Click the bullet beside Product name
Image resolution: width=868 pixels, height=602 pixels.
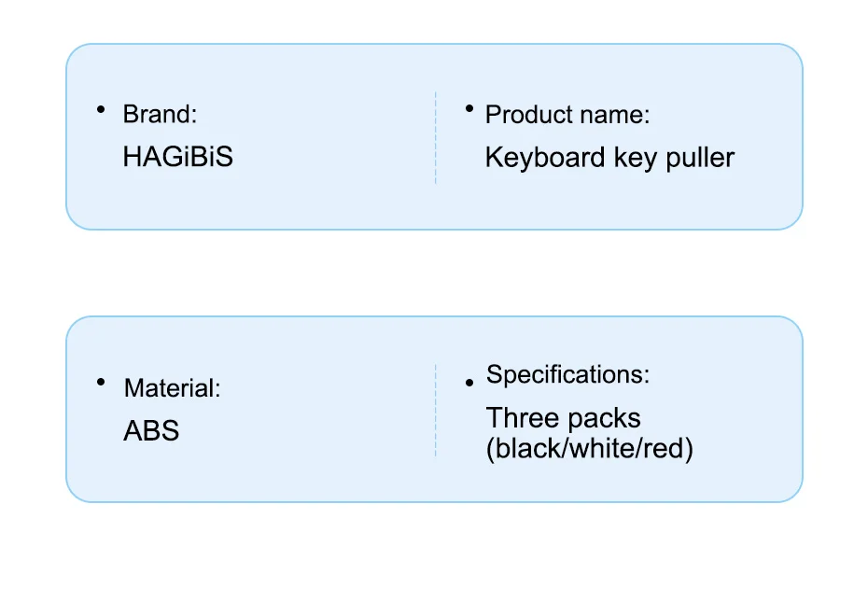(x=469, y=110)
